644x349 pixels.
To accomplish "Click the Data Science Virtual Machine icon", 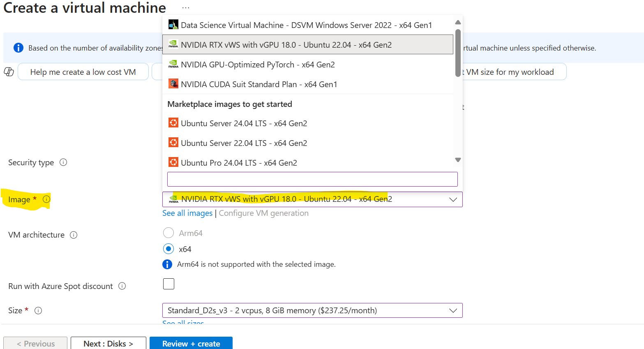I will 173,25.
